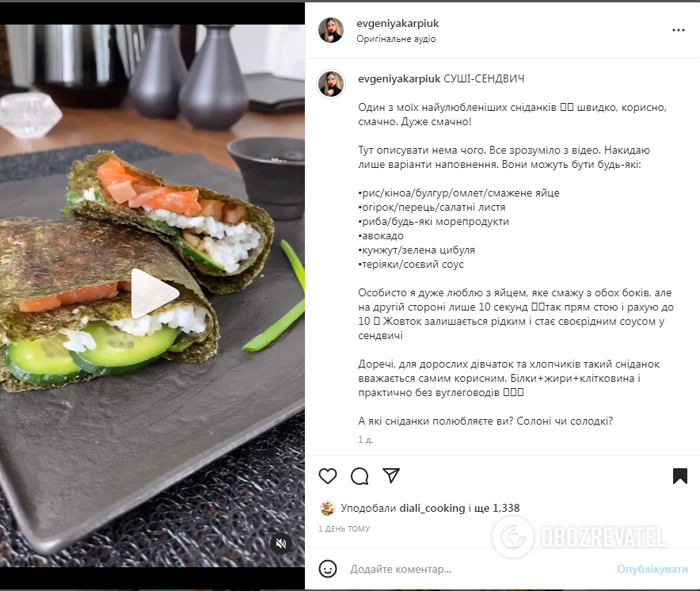The height and width of the screenshot is (591, 700).
Task: Click the 1 ДЕНЬ ТОМУ timestamp
Action: coord(344,529)
